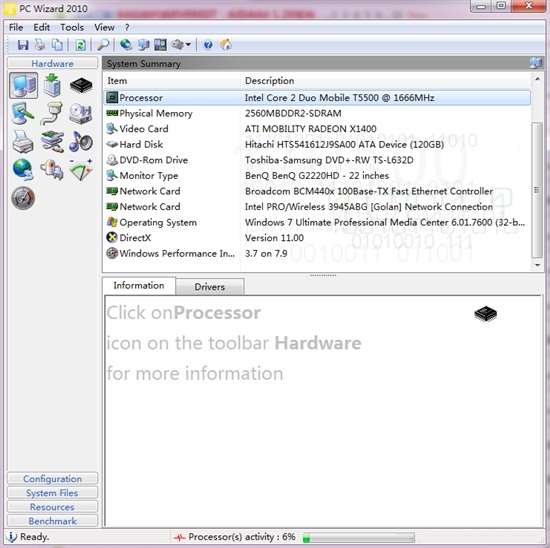The image size is (550, 548).
Task: Select the Windows Performance Index row
Action: [317, 253]
